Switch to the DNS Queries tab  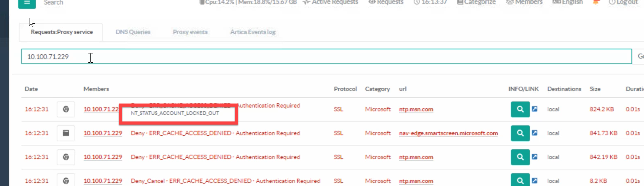[x=133, y=32]
